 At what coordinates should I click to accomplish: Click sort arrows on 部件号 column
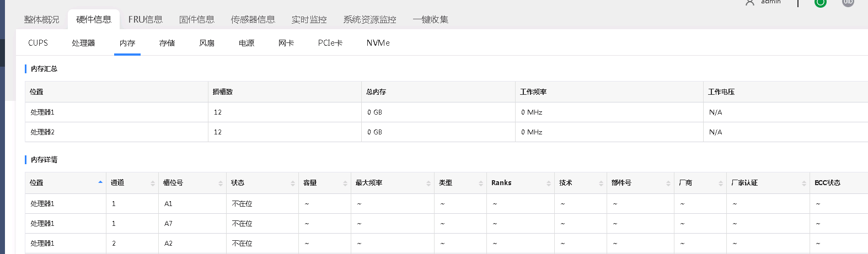(x=668, y=183)
